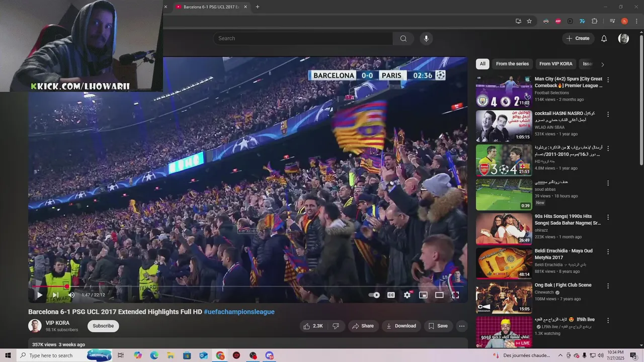Dislike the video
This screenshot has width=644, height=362.
click(336, 326)
